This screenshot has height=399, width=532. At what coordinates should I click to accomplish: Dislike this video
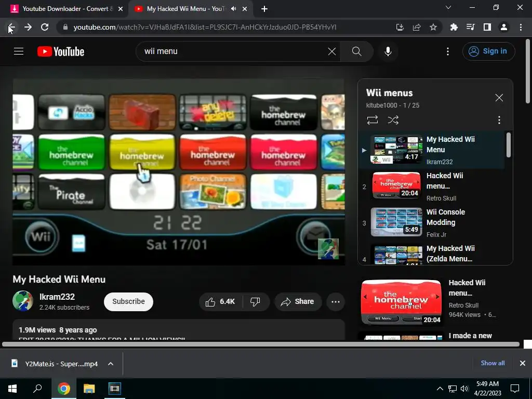tap(255, 302)
